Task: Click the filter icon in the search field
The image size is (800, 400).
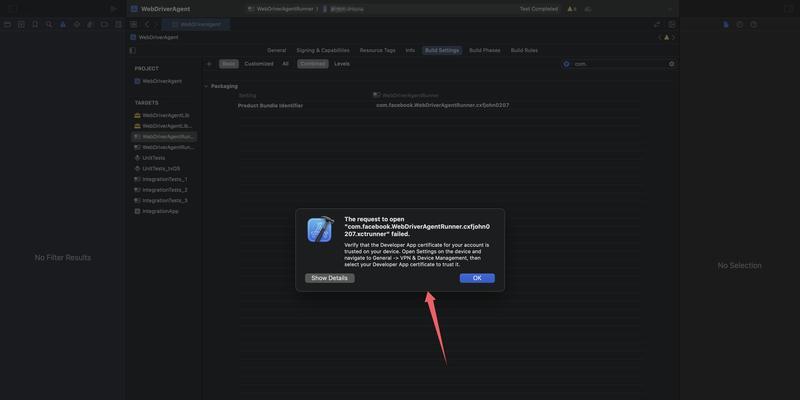Action: (x=566, y=64)
